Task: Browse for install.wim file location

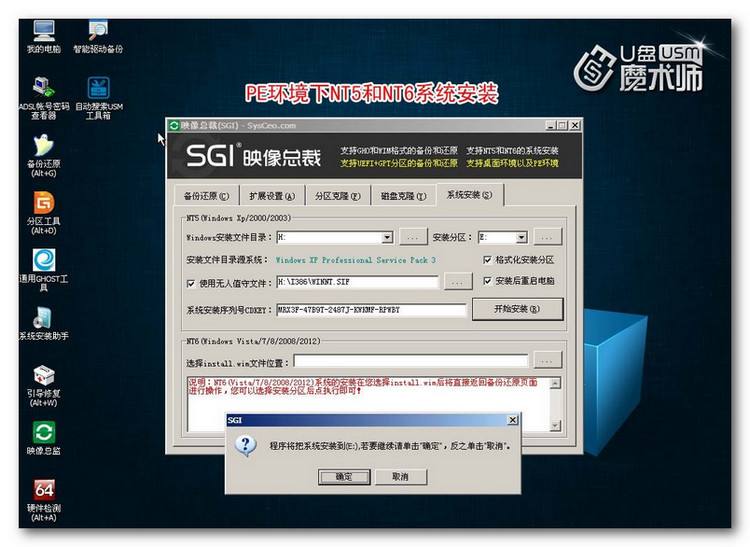Action: tap(547, 361)
